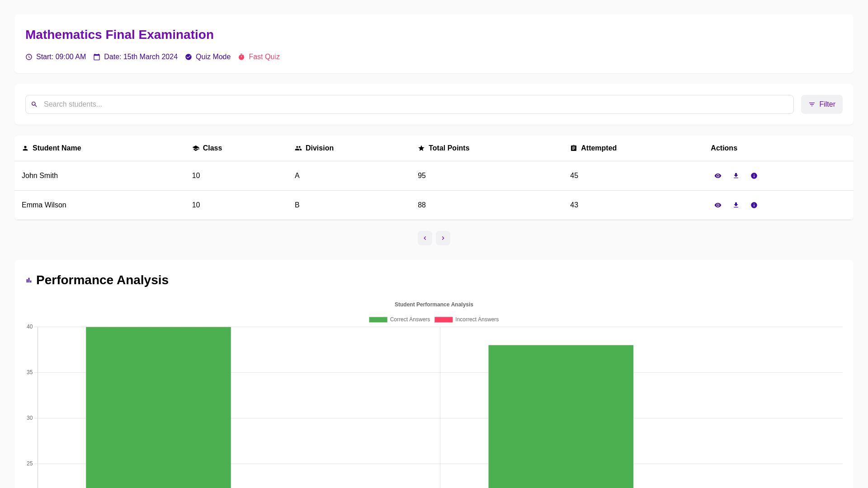The height and width of the screenshot is (488, 868).
Task: Click the Quiz Mode checkmark badge
Action: (189, 57)
